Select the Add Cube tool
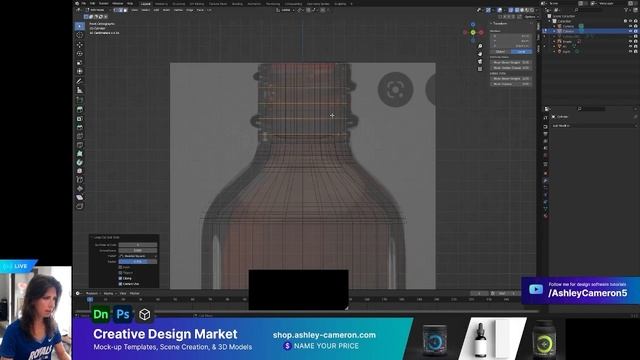 tap(80, 100)
